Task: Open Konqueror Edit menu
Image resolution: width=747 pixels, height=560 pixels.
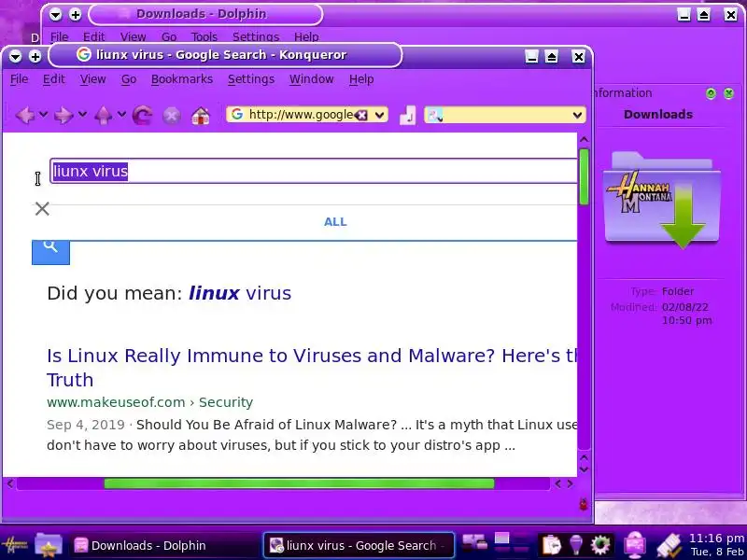Action: (53, 79)
